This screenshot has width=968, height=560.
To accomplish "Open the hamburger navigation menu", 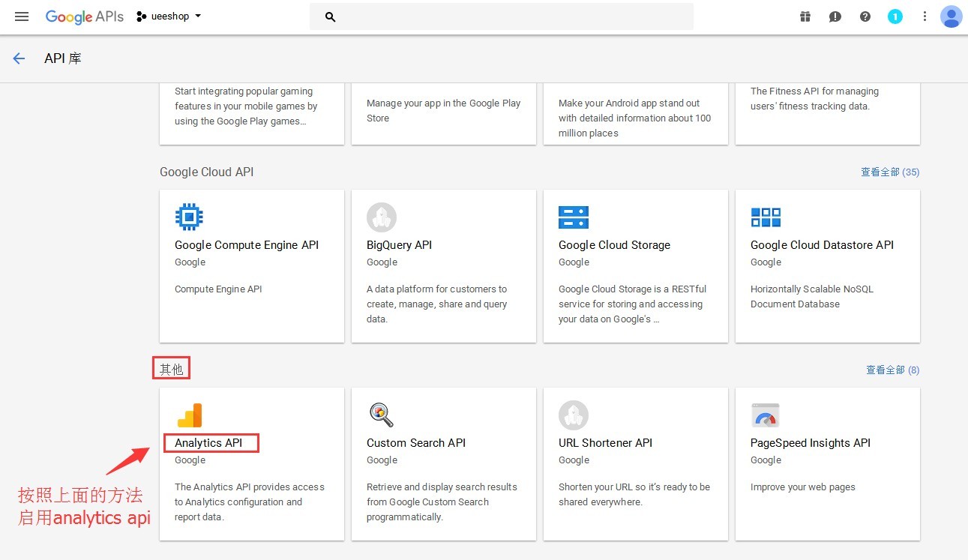I will 22,16.
